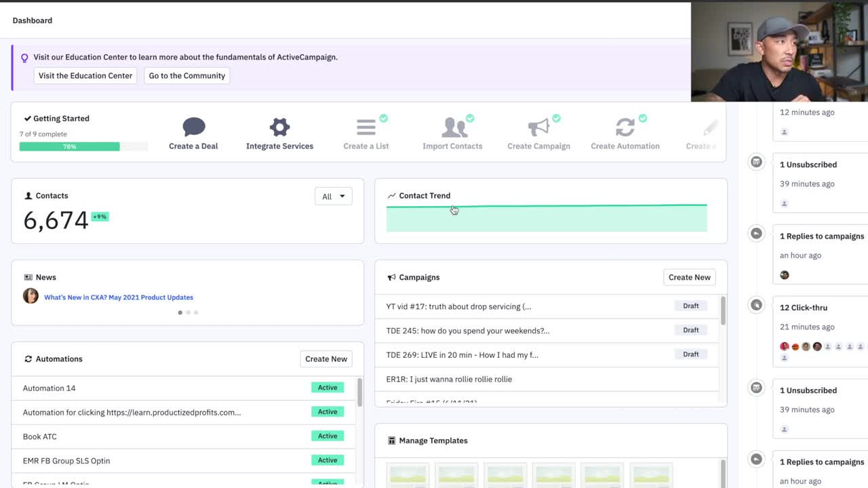This screenshot has width=868, height=488.
Task: Click Draft badge for TDE 269 campaign
Action: click(691, 354)
